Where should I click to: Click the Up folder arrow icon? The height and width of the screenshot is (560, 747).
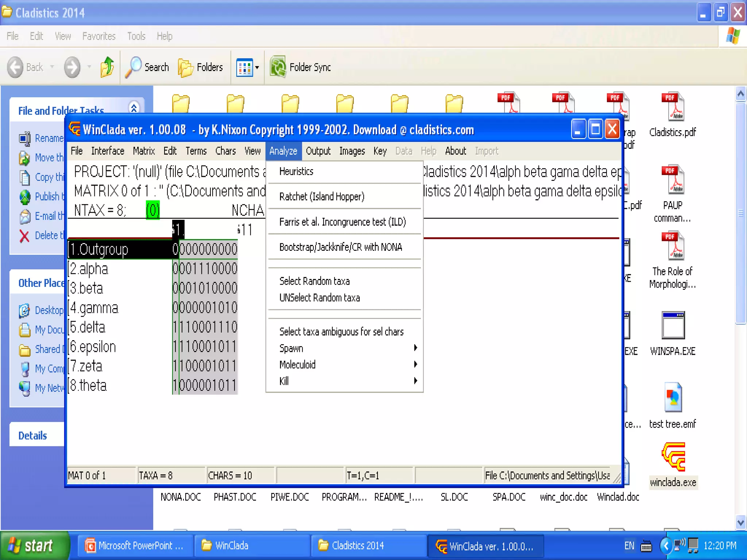tap(107, 67)
